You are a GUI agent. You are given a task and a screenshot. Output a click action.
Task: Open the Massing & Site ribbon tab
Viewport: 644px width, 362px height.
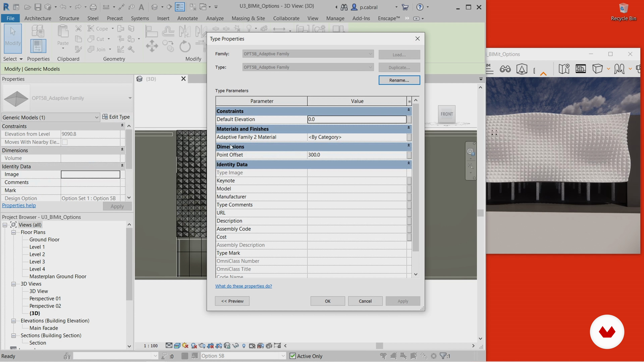click(x=248, y=18)
